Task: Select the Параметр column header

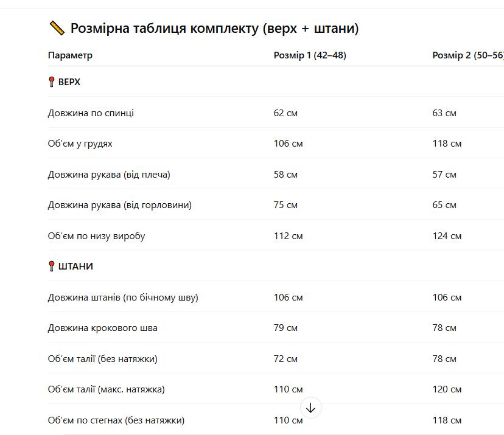Action: (x=70, y=55)
